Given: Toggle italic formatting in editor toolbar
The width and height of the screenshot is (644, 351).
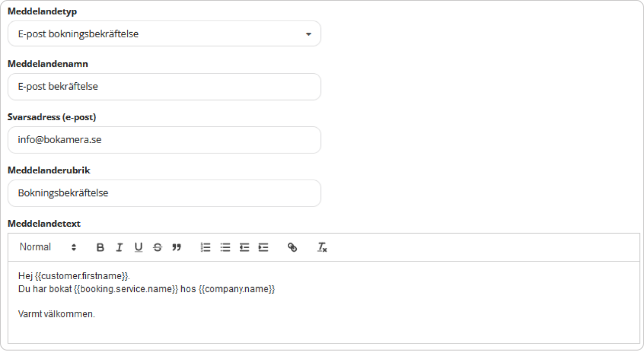Looking at the screenshot, I should click(119, 248).
